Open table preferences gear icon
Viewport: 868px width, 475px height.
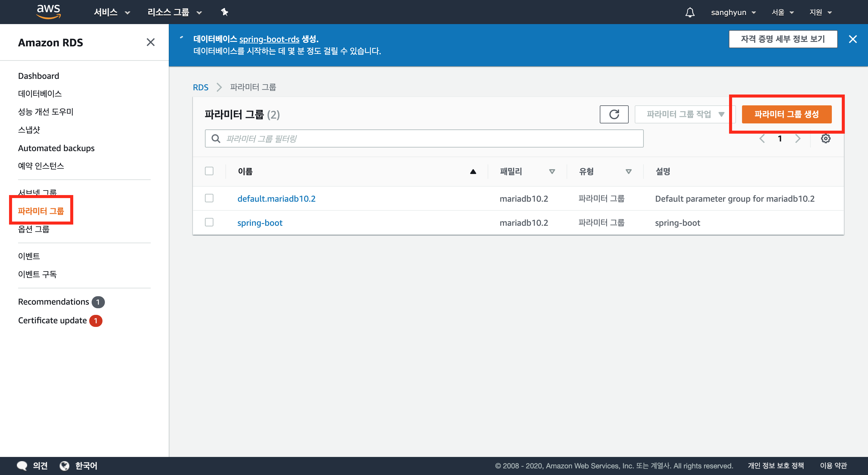[825, 139]
